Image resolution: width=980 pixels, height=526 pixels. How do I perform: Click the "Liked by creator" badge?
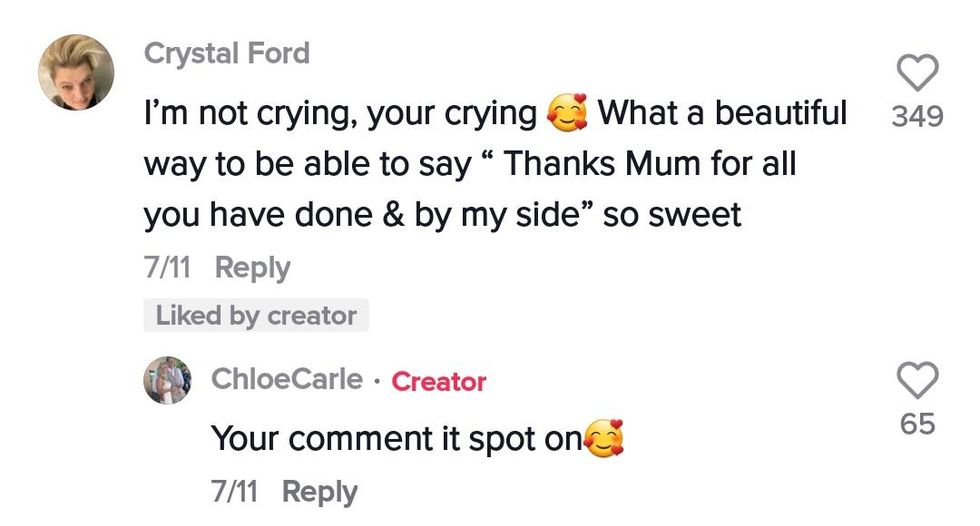click(x=256, y=316)
